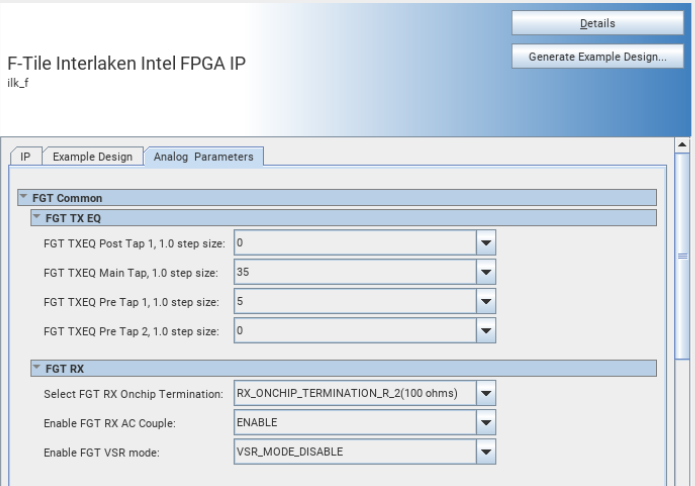Open the Example Design tab

click(93, 157)
